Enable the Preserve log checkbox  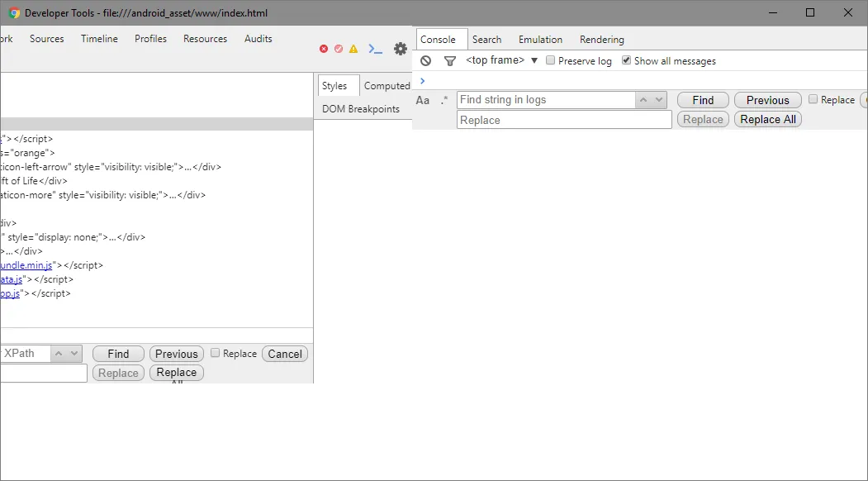(550, 60)
